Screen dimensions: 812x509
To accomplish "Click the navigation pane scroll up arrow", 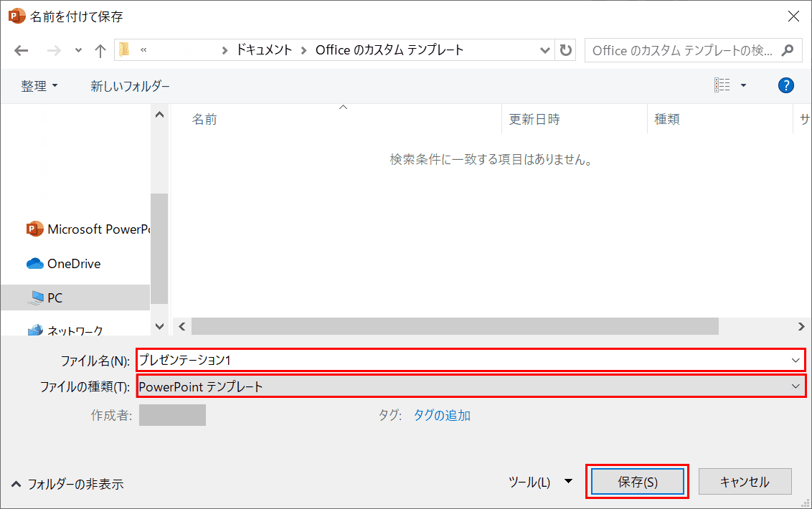I will point(159,115).
